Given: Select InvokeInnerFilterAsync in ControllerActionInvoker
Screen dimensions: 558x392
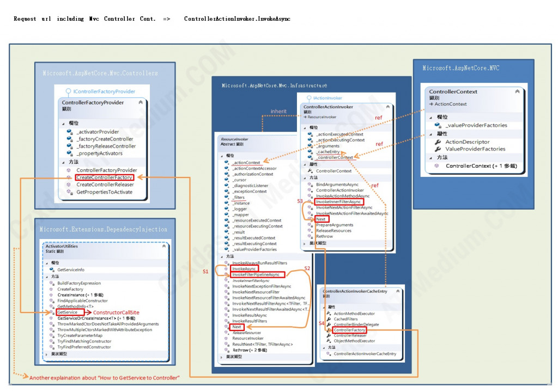Looking at the screenshot, I should point(339,201).
